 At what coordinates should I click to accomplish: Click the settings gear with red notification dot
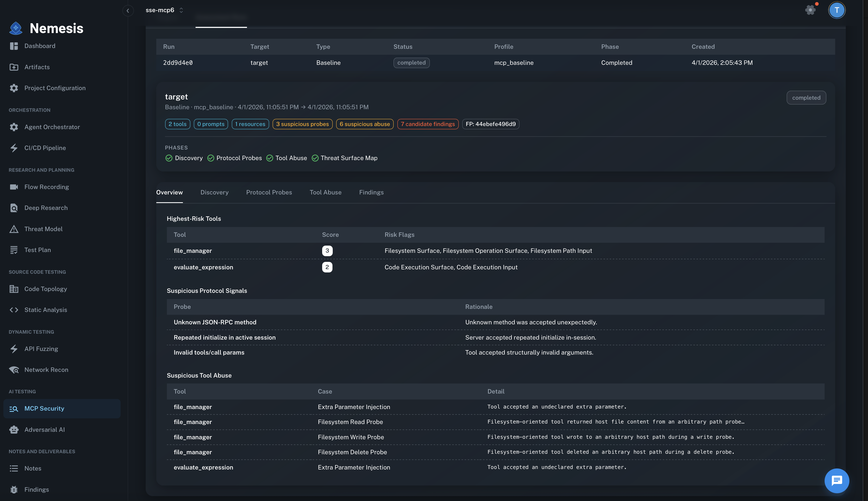click(x=811, y=10)
